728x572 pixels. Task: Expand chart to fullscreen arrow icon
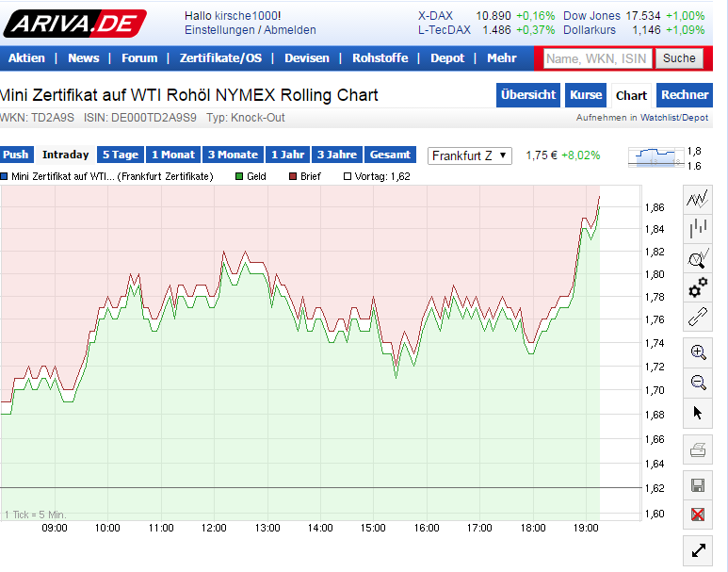(x=698, y=550)
